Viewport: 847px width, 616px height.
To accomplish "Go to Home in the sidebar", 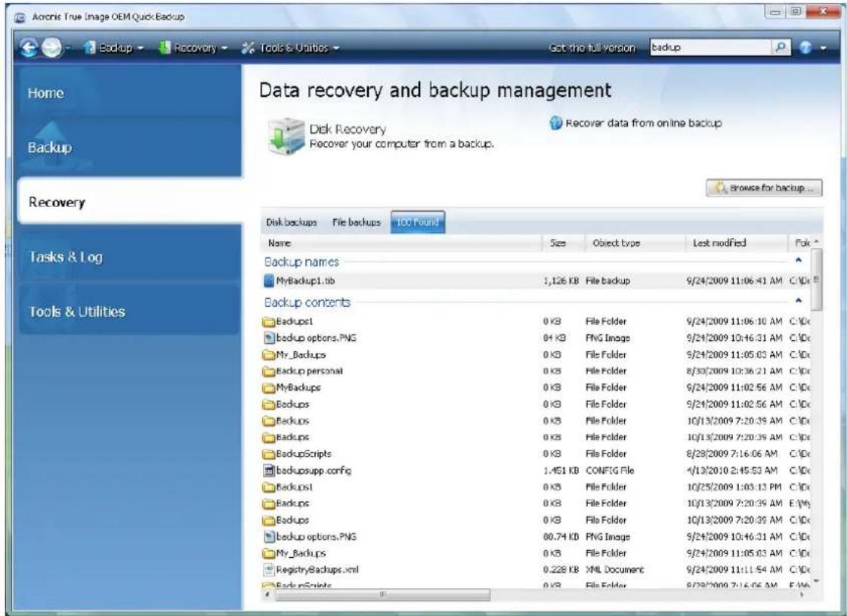I will tap(128, 92).
